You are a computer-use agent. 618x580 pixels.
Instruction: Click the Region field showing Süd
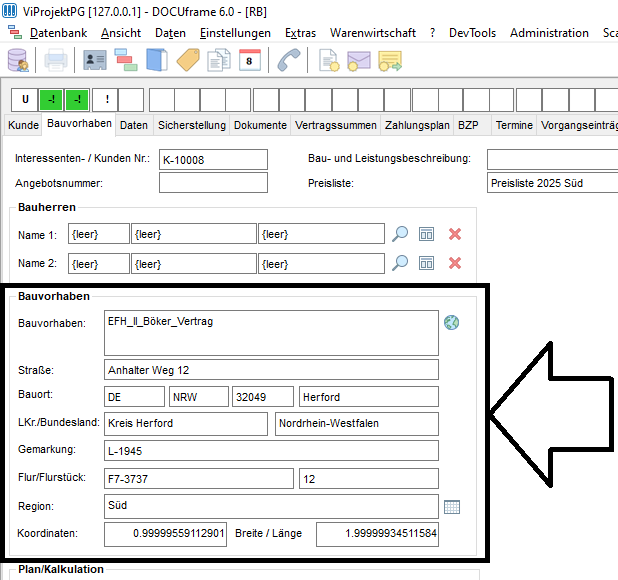[271, 507]
